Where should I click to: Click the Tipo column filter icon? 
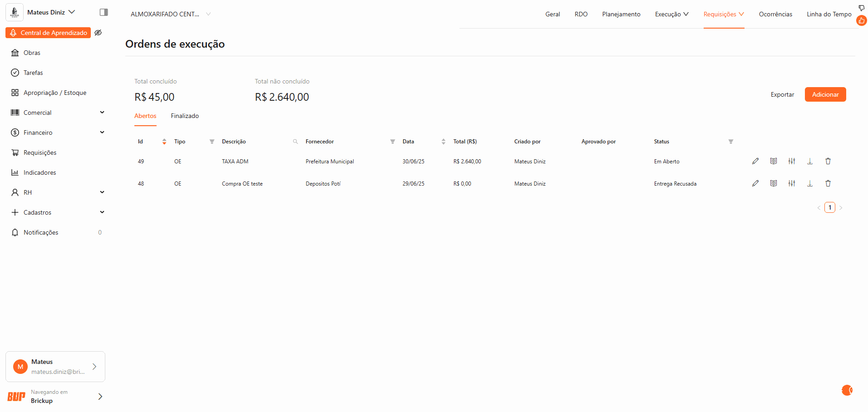coord(212,142)
